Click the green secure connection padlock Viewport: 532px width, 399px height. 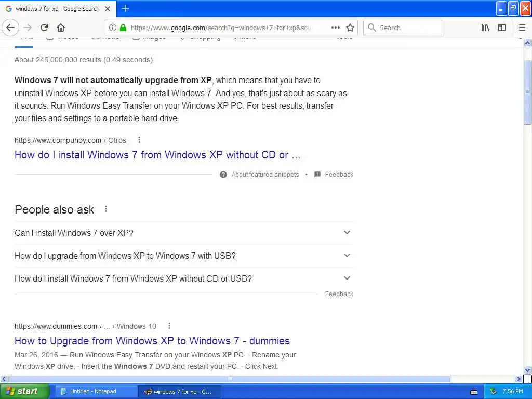[x=123, y=28]
